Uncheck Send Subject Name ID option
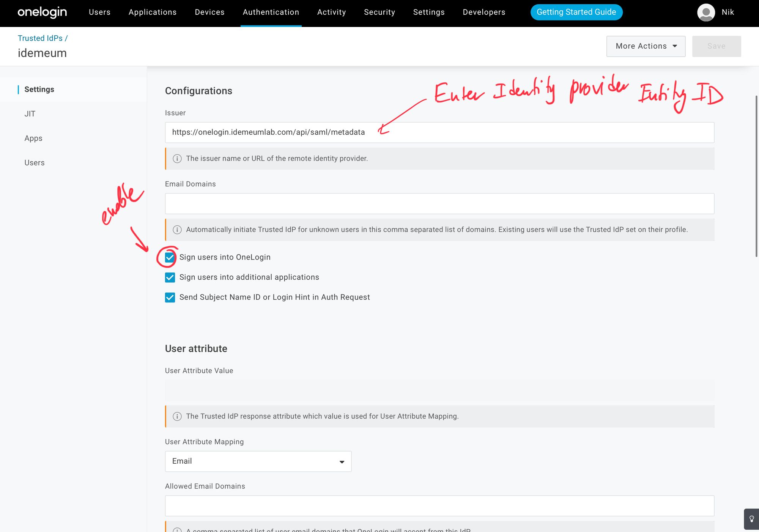The width and height of the screenshot is (759, 532). (x=170, y=297)
